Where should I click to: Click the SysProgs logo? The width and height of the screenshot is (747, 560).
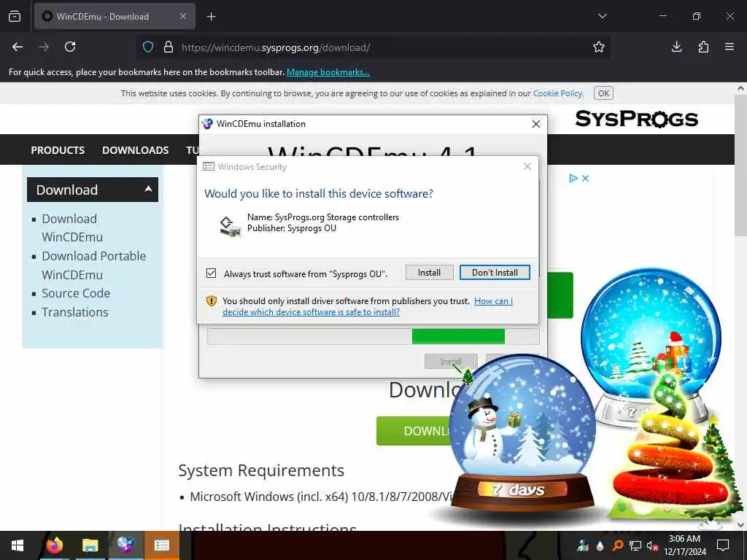click(636, 119)
